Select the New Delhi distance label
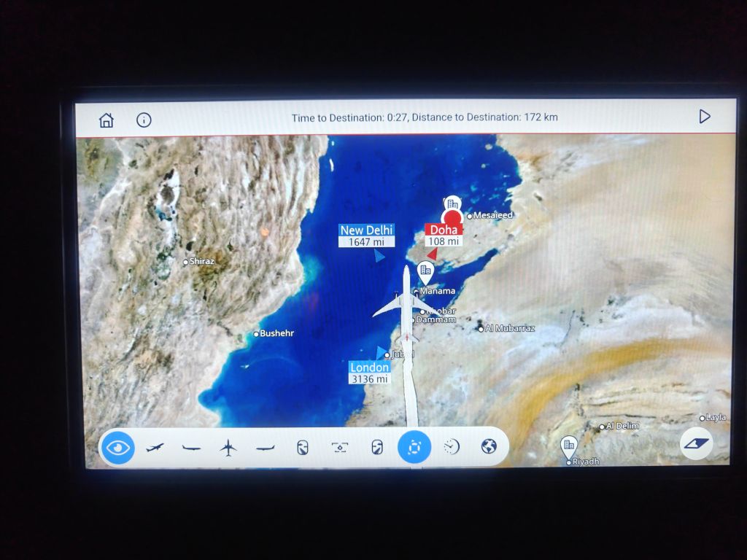The width and height of the screenshot is (747, 560). click(366, 236)
